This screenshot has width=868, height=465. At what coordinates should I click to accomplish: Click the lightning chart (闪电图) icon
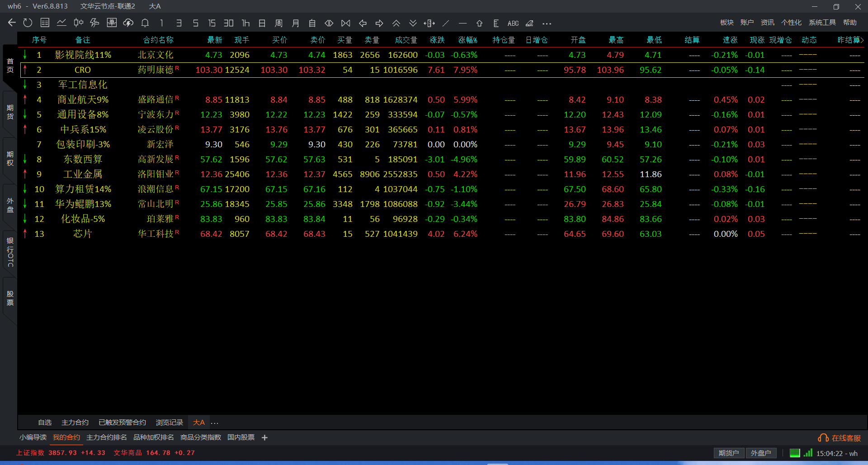[x=95, y=23]
